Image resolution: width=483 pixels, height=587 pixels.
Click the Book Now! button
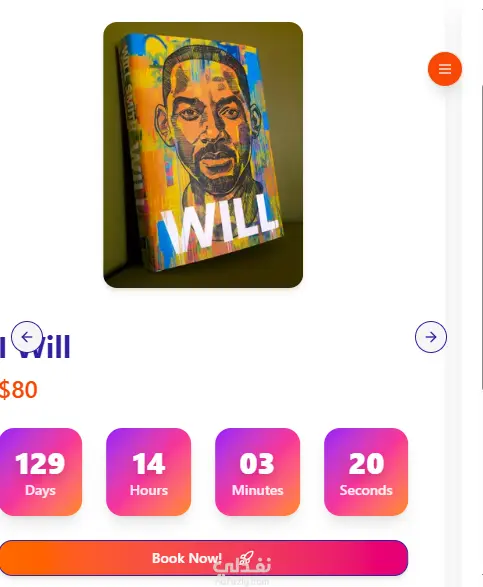click(204, 558)
